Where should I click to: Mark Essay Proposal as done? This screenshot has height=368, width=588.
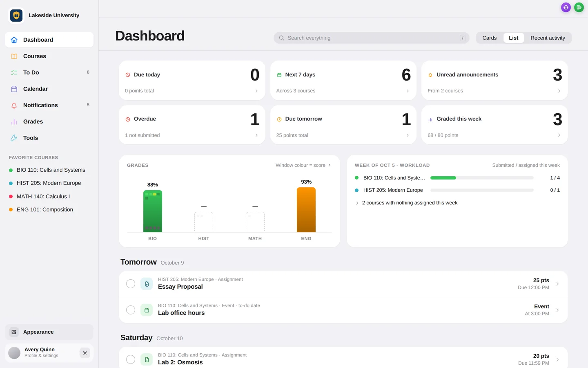tap(131, 284)
